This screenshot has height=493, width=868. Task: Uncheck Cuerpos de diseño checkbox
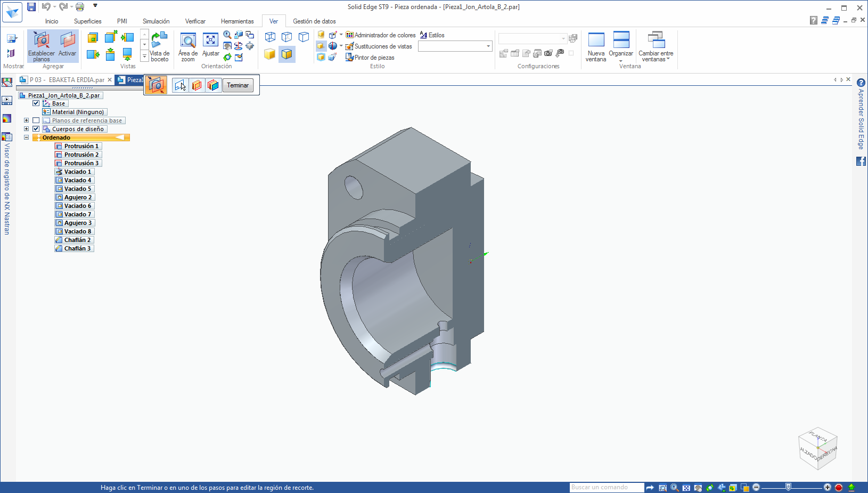[x=36, y=129]
